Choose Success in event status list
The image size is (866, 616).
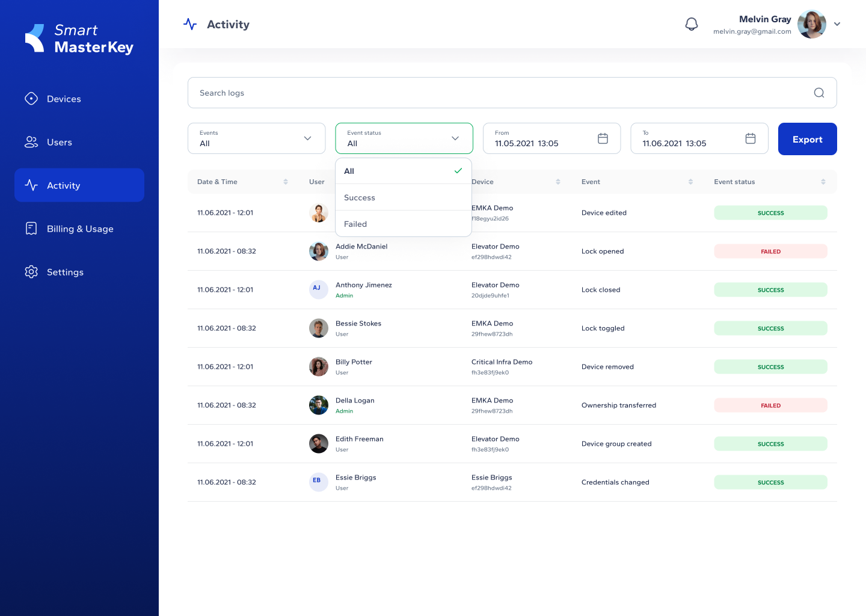[403, 197]
